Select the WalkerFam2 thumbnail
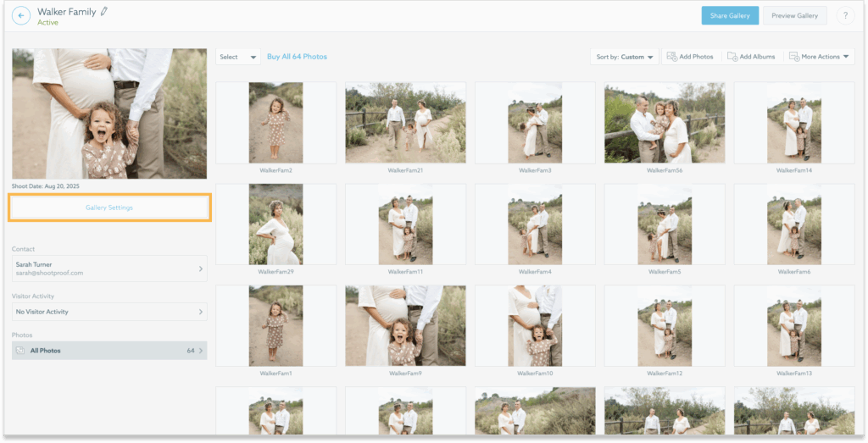 click(x=275, y=123)
